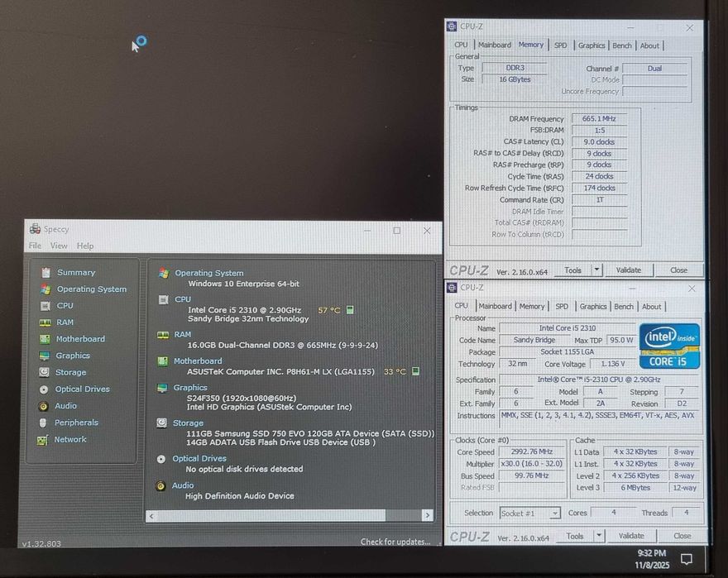Select Graphics icon in Speccy sidebar
Viewport: 728px width, 578px height.
45,356
